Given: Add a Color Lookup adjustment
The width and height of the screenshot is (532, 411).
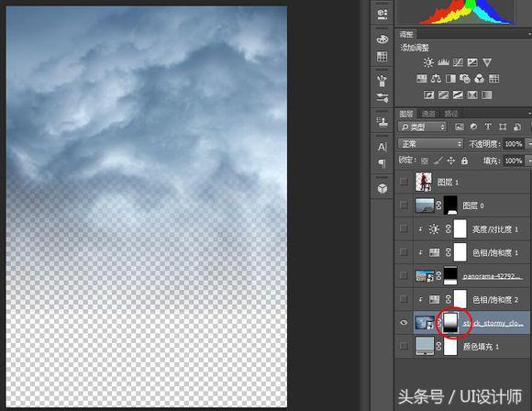Looking at the screenshot, I should (x=493, y=79).
